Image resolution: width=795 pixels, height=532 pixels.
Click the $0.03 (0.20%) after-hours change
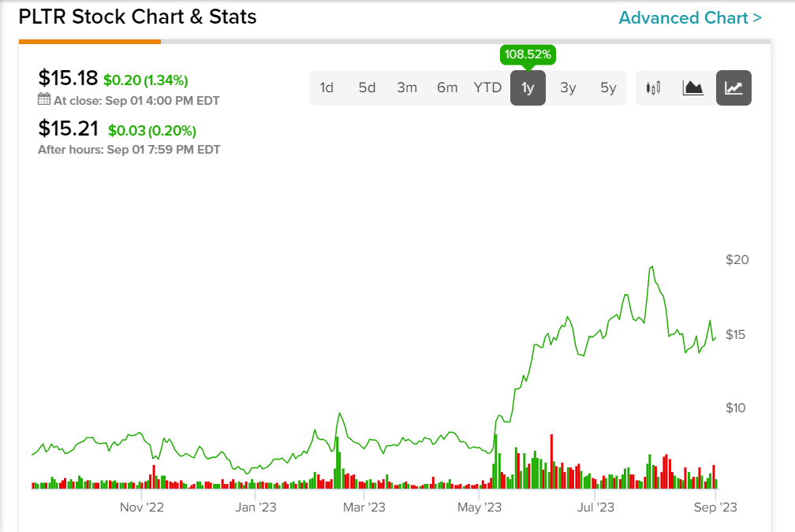click(x=152, y=131)
